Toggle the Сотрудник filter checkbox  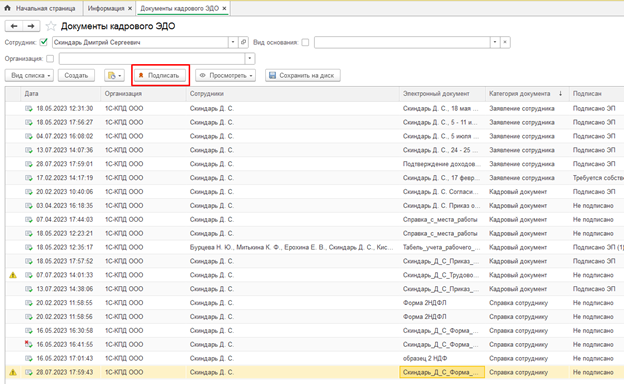click(x=44, y=42)
